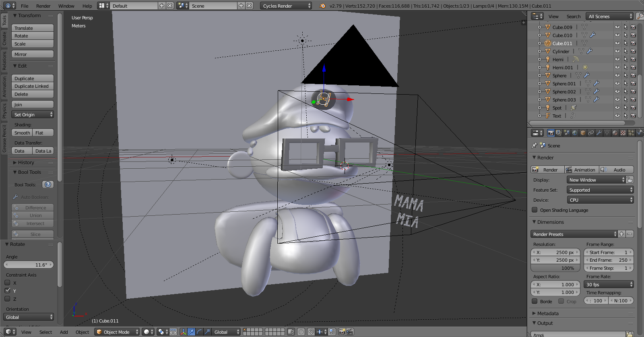644x337 pixels.
Task: Click the Blender logo icon in header
Action: (x=322, y=6)
